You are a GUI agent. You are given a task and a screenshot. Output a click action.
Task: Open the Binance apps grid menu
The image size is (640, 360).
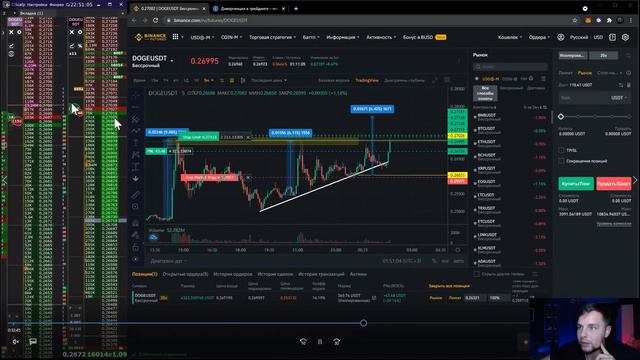point(175,37)
